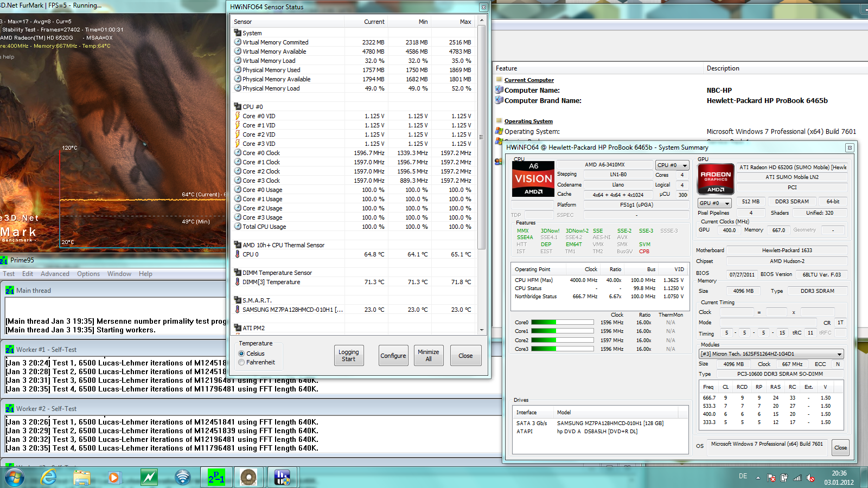Image resolution: width=868 pixels, height=488 pixels.
Task: Open Windows Explorer folder taskbar icon
Action: click(82, 478)
